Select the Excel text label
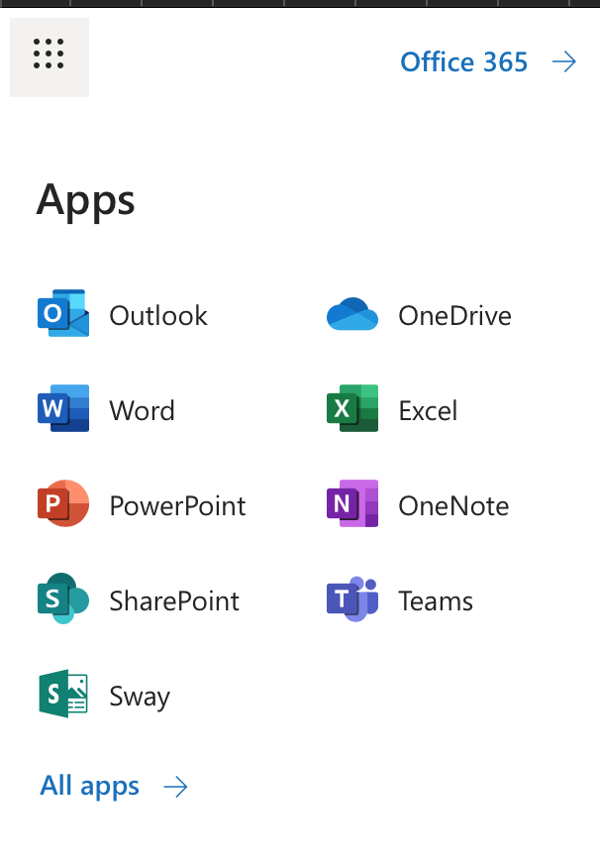Viewport: 600px width, 868px height. (x=428, y=411)
